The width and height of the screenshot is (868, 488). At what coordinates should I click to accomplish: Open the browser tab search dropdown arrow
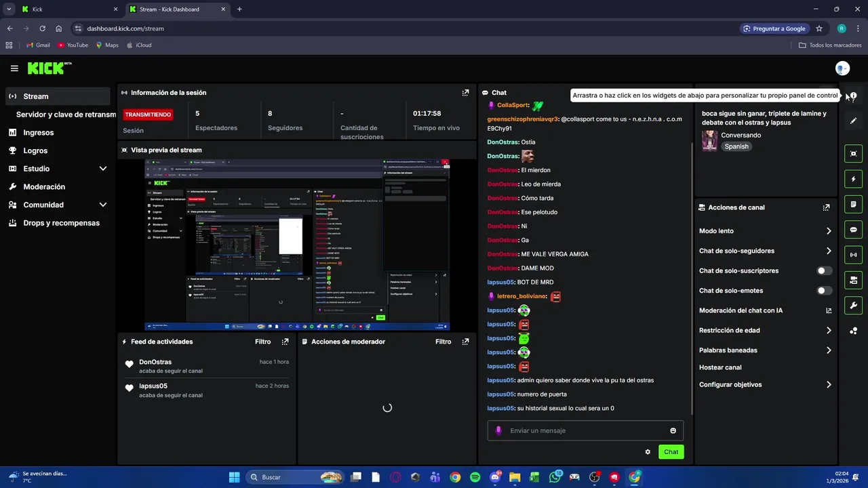(9, 9)
